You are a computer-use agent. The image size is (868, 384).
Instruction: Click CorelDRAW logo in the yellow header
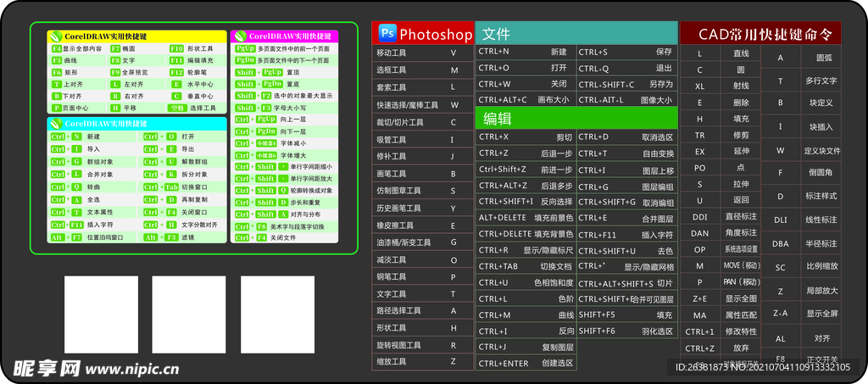pyautogui.click(x=57, y=36)
